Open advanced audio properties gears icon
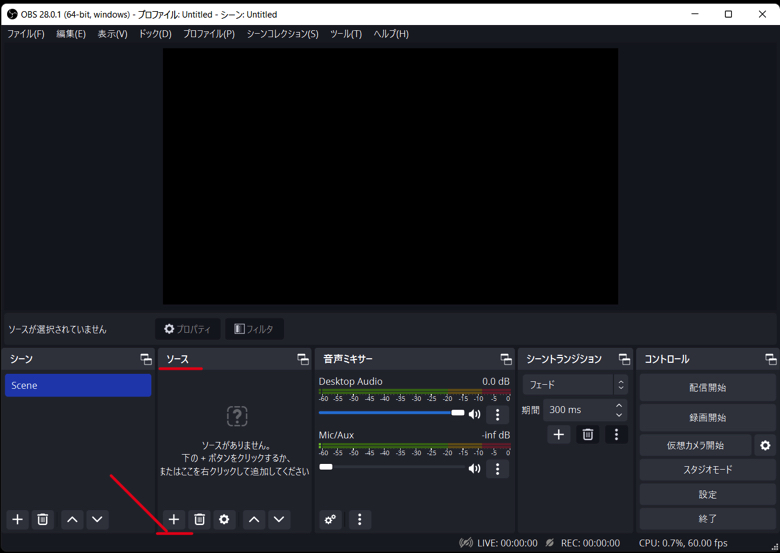Image resolution: width=780 pixels, height=553 pixels. [x=330, y=519]
